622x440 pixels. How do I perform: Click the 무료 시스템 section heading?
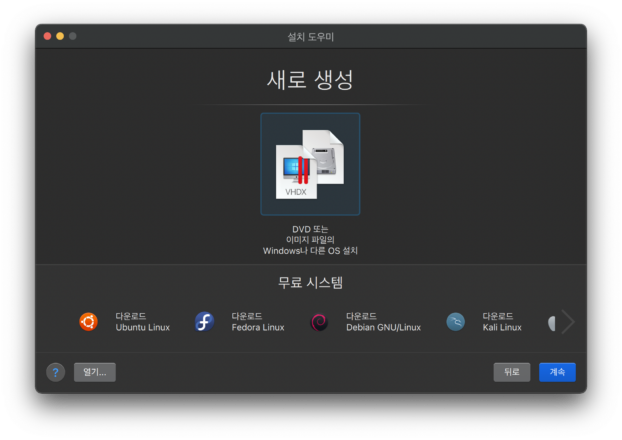pos(310,282)
